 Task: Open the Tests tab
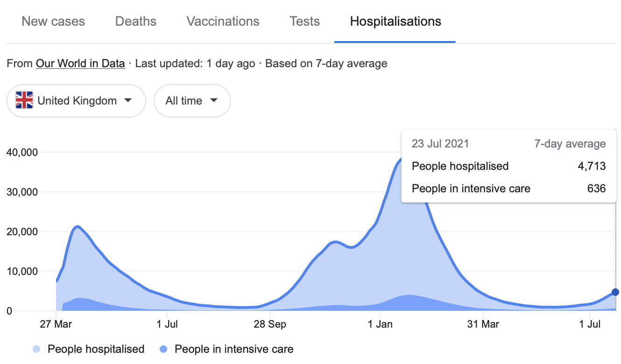click(x=304, y=21)
